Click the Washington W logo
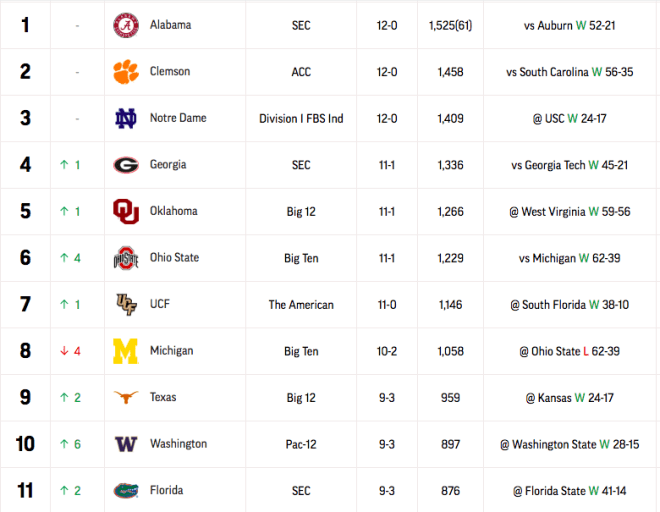660x512 pixels. pyautogui.click(x=126, y=444)
